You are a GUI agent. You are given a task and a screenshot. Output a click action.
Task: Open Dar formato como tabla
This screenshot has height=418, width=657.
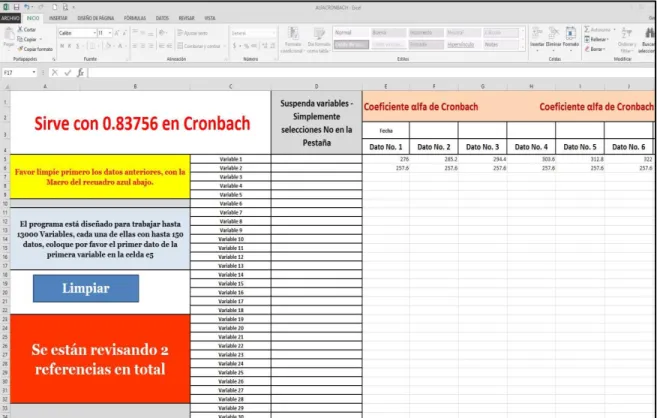tap(319, 40)
